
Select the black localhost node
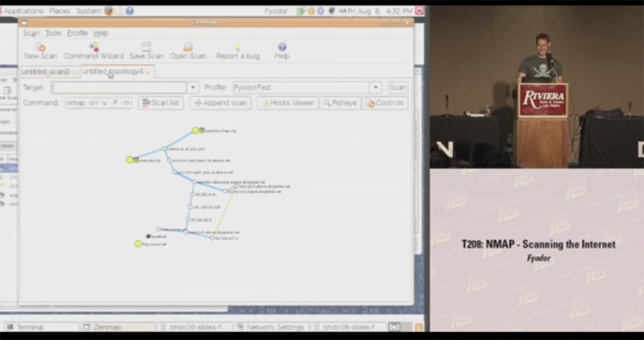(148, 236)
